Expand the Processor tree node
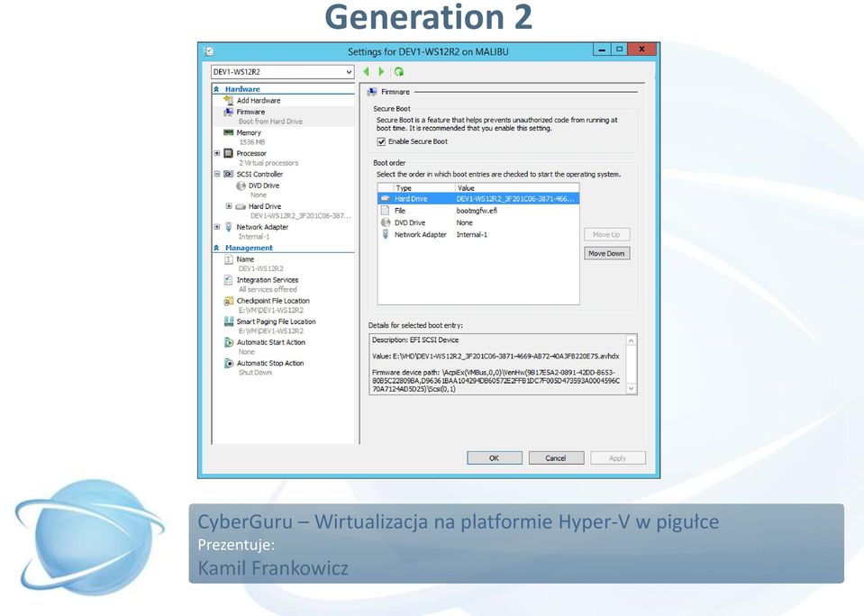 [x=217, y=153]
